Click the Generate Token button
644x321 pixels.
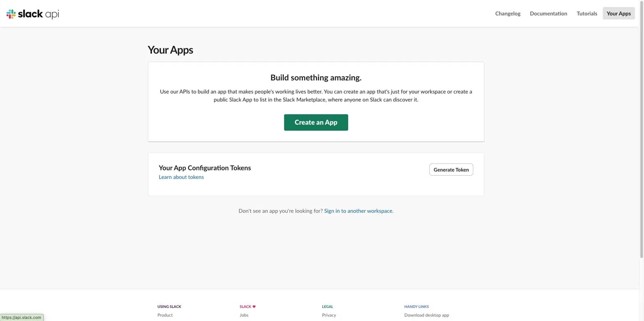(x=451, y=170)
